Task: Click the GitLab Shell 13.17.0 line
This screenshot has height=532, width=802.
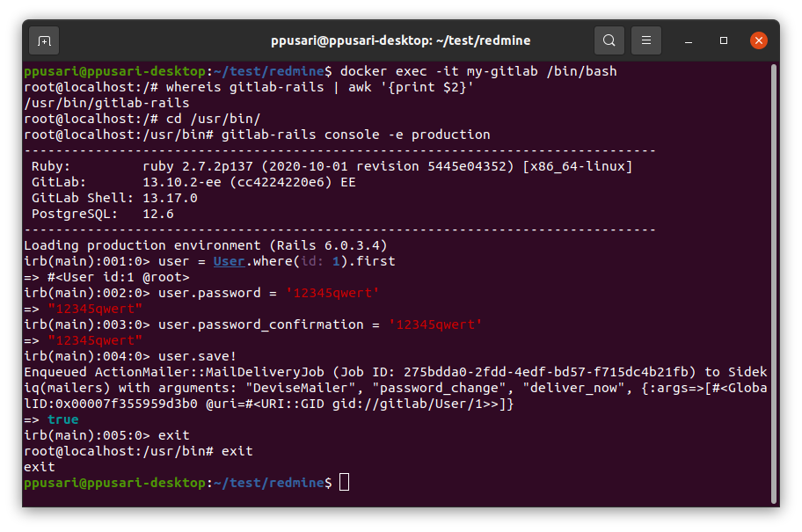Action: pyautogui.click(x=114, y=198)
